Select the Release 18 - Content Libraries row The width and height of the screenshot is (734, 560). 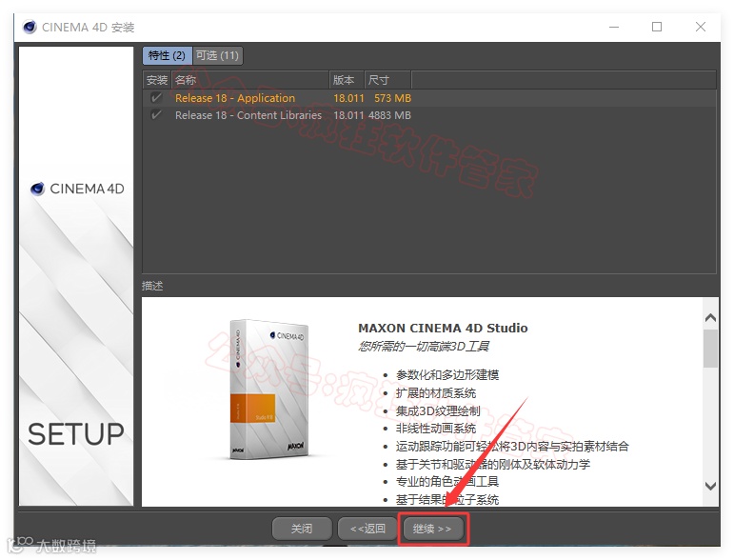pos(429,115)
